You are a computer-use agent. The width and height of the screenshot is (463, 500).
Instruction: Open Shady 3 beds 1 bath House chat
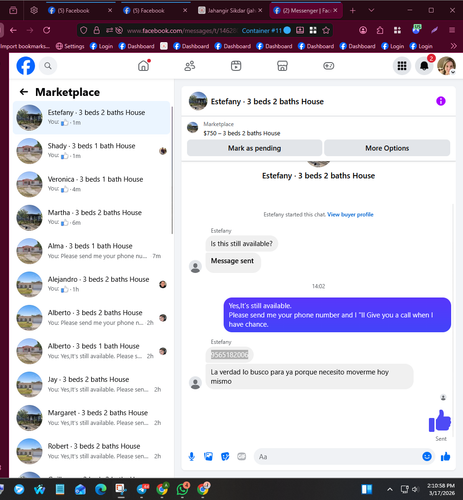click(92, 151)
